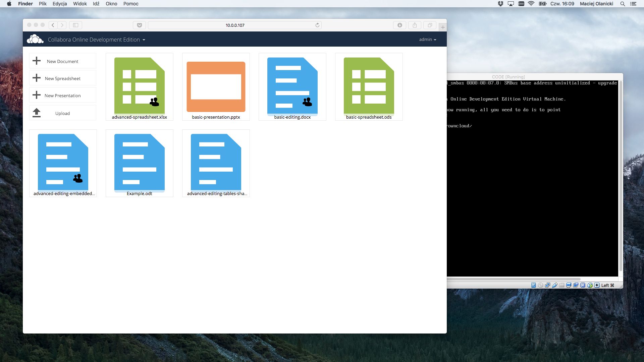Open the Pocket extension dropdown button
Image resolution: width=644 pixels, height=362 pixels.
tap(139, 25)
